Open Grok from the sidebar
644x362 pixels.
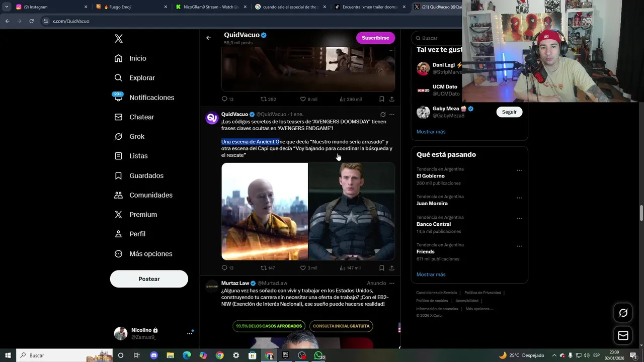[129, 137]
